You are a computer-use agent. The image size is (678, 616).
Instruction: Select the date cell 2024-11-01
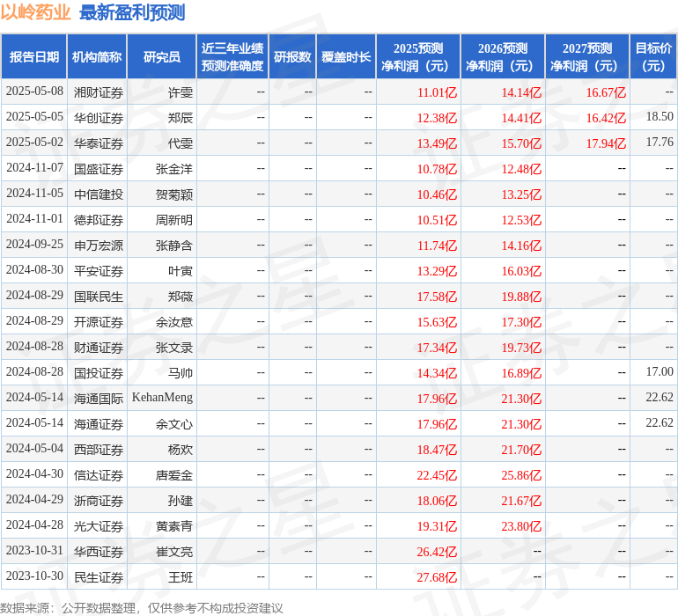(x=34, y=219)
